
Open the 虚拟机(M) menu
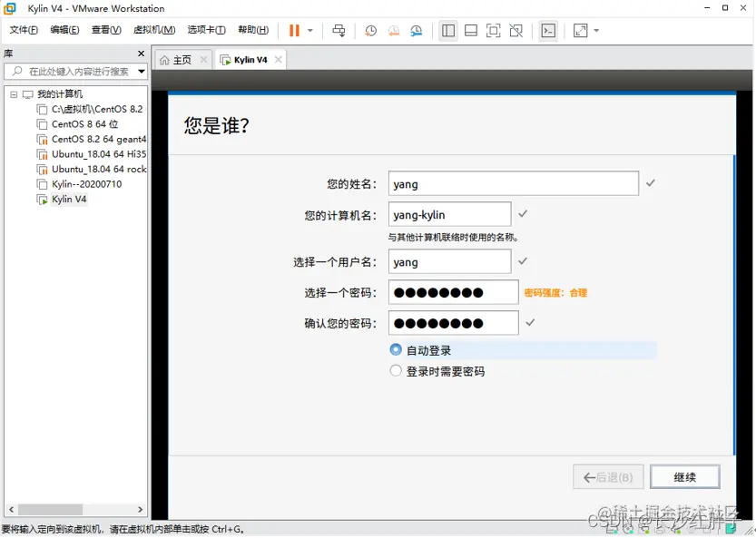(151, 28)
